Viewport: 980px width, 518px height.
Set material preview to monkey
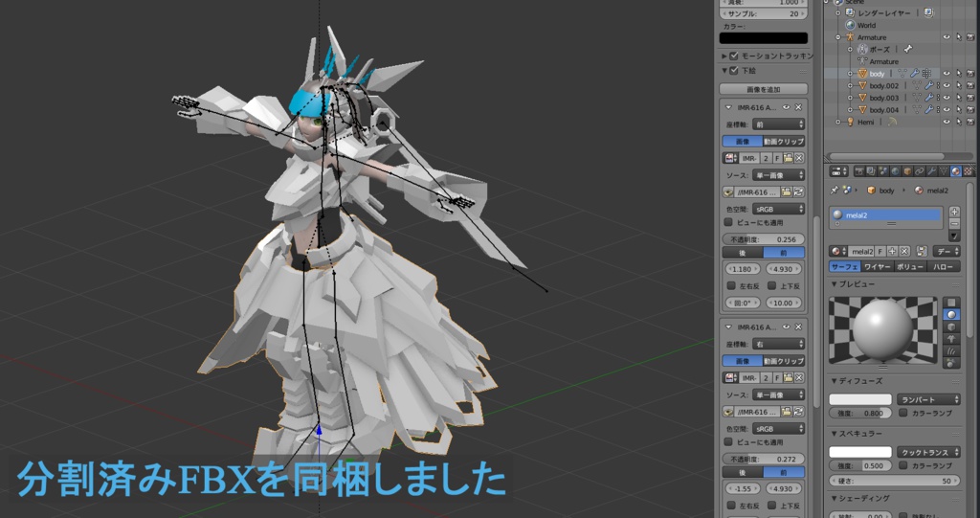click(x=950, y=338)
